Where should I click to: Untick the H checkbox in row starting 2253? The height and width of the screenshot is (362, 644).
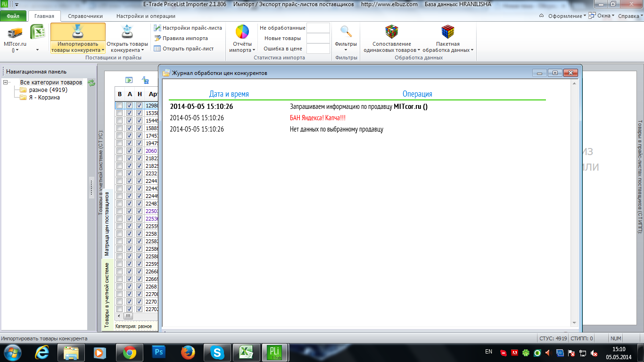[x=139, y=219]
